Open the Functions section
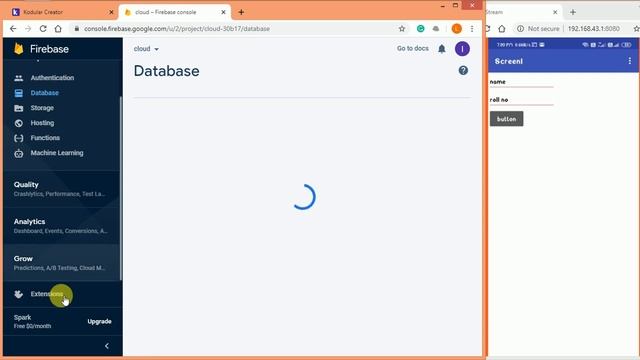Viewport: 640px width, 360px height. click(45, 138)
